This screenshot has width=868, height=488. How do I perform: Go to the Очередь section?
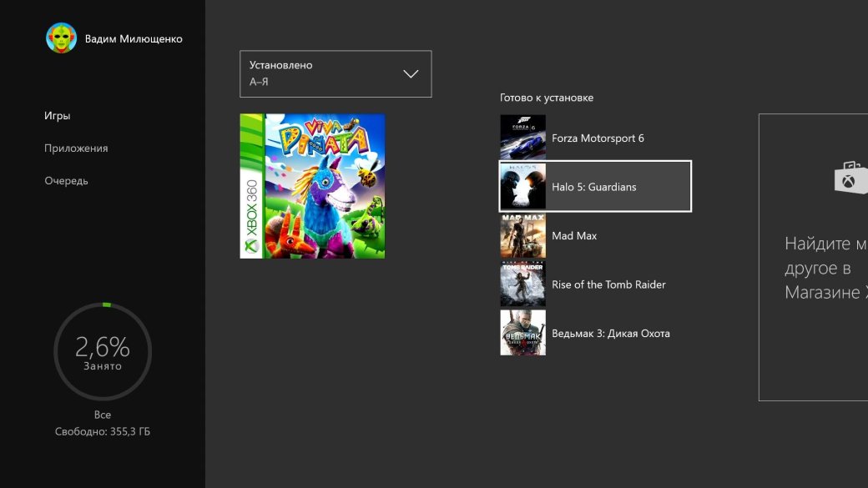click(66, 181)
